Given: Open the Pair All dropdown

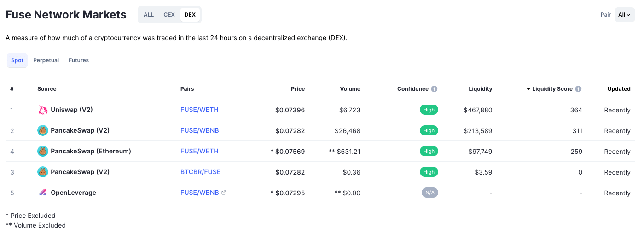Looking at the screenshot, I should 624,15.
